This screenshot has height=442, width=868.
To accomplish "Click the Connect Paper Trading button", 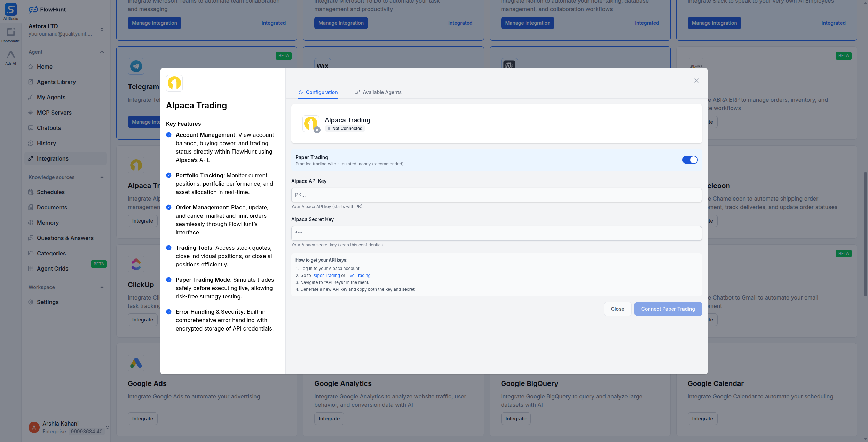I will [x=668, y=309].
